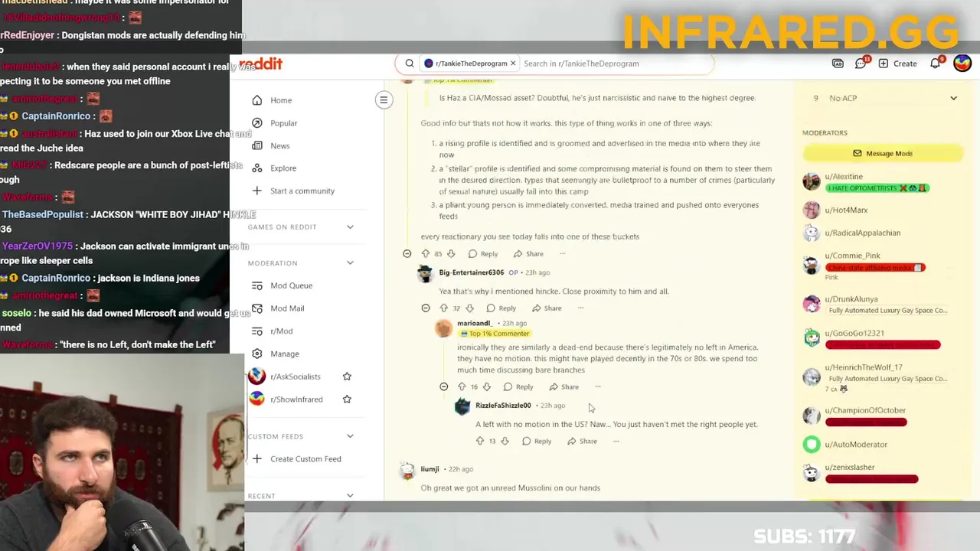Remove the r/TankieTheDeprogram search filter
Viewport: 980px width, 551px height.
513,64
